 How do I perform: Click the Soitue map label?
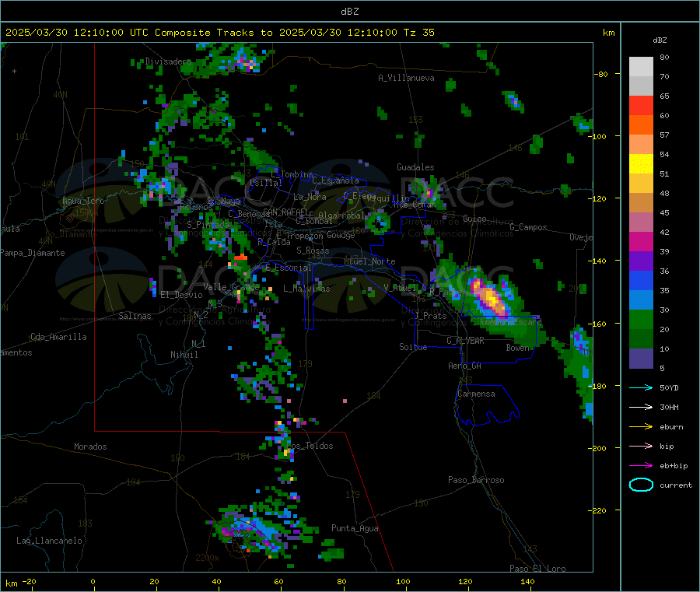tap(413, 347)
